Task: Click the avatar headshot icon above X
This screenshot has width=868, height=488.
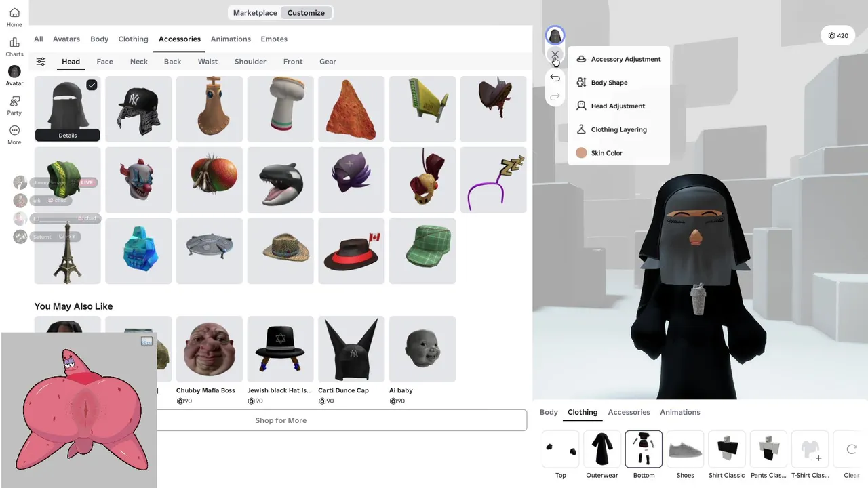Action: point(555,35)
